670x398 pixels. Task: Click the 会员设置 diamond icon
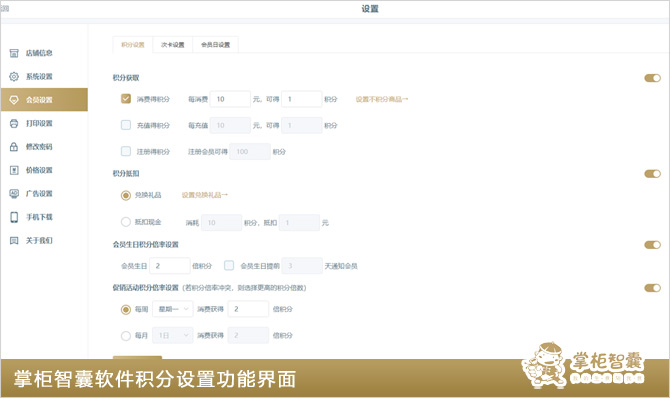coord(14,100)
